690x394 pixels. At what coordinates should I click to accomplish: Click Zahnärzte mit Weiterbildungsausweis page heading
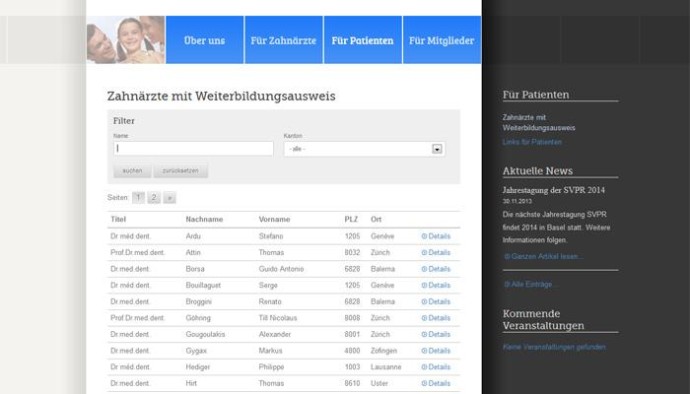tap(221, 96)
